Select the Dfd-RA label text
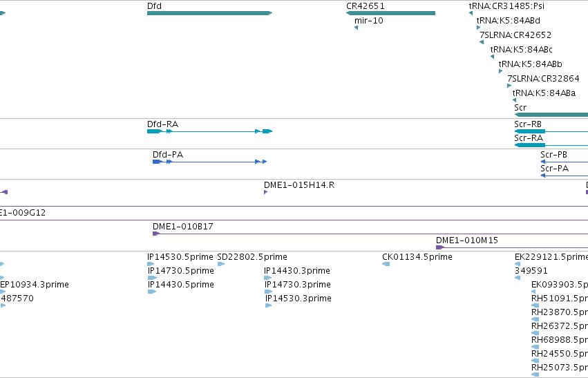The image size is (588, 378). tap(163, 124)
